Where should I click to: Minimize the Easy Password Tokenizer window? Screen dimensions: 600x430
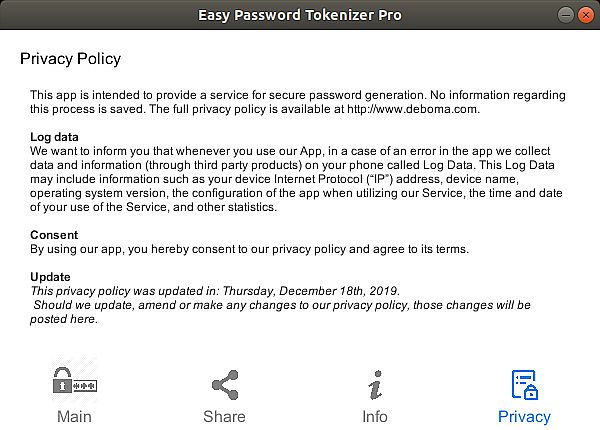coord(567,15)
